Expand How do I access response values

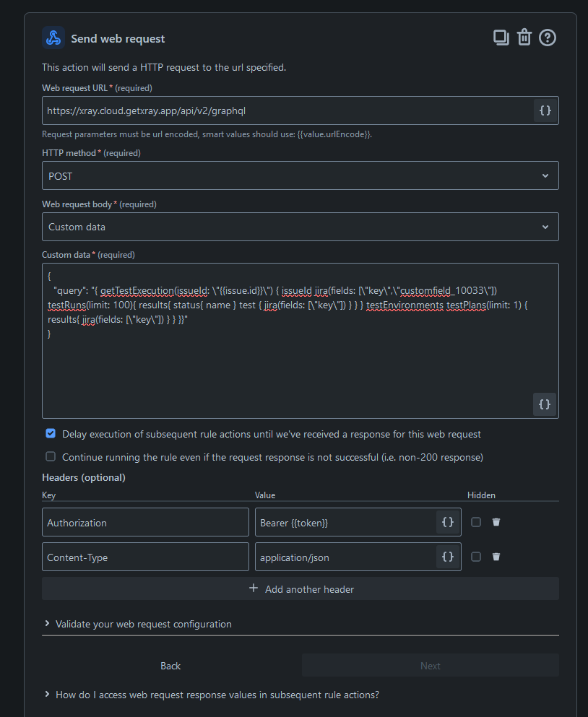(x=212, y=695)
